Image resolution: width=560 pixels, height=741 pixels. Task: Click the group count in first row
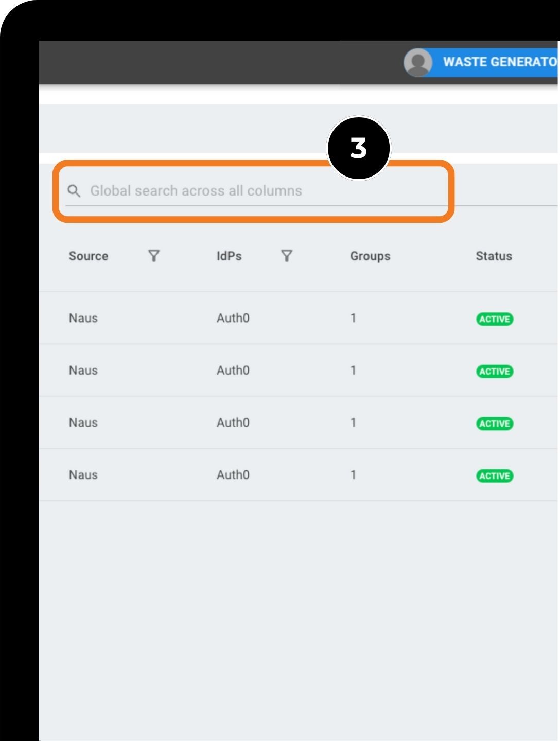point(353,318)
